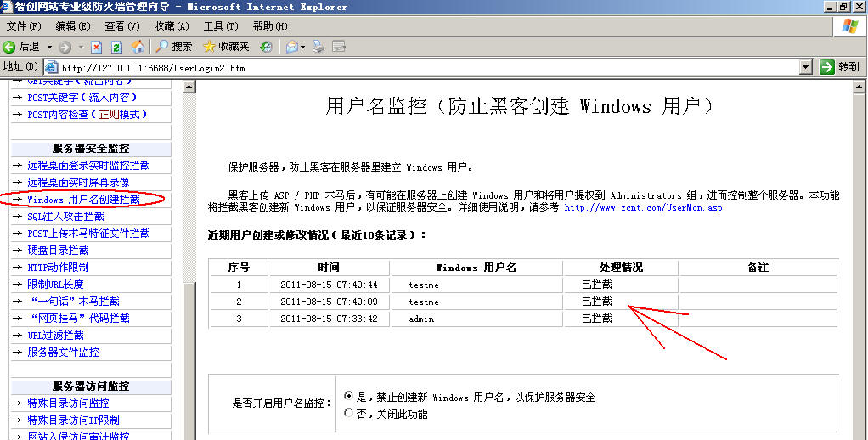
Task: Open the 工具(T) menu
Action: pos(220,26)
